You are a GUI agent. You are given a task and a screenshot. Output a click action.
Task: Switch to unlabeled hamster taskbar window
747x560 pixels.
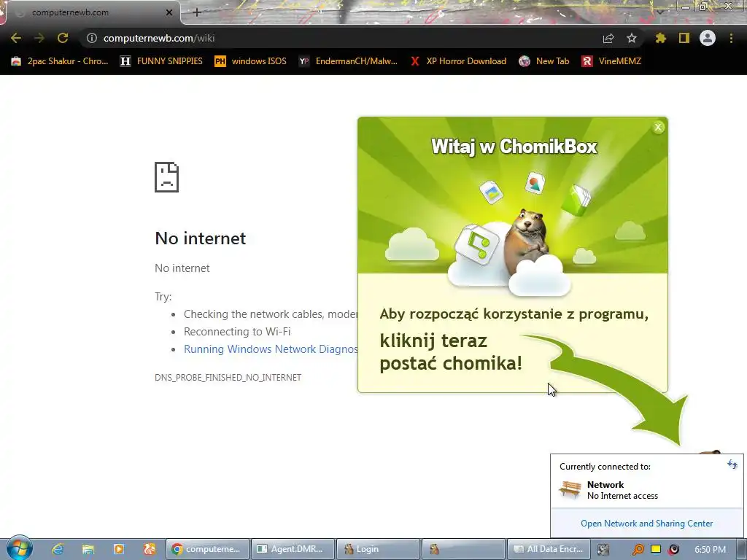tap(463, 549)
